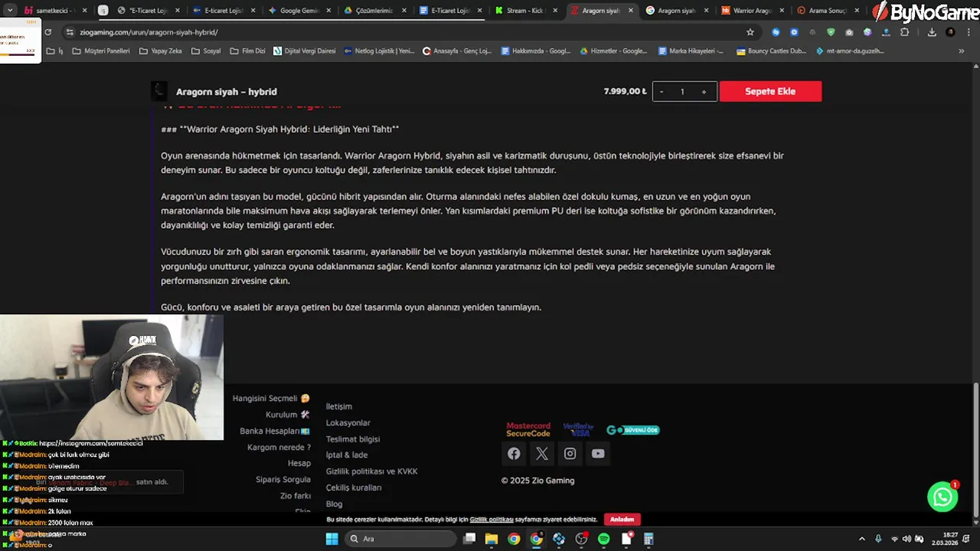The width and height of the screenshot is (980, 551).
Task: Open volume control in system tray
Action: point(906,539)
